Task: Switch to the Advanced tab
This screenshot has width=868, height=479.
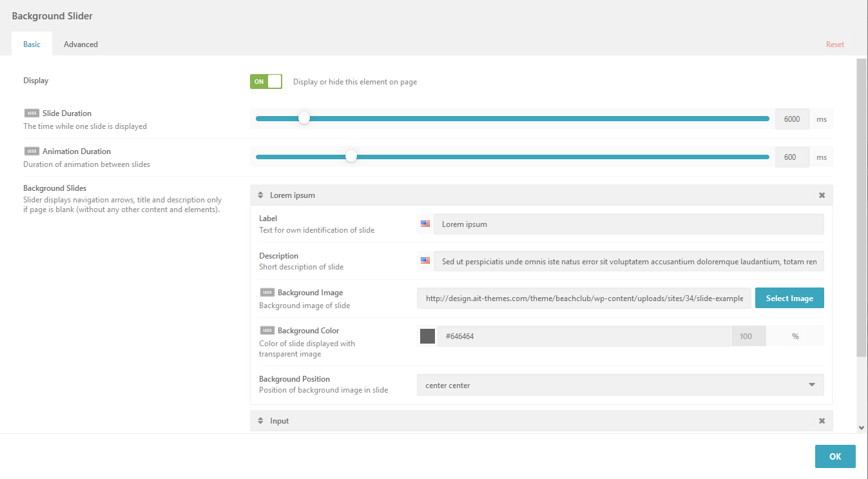Action: pos(81,44)
